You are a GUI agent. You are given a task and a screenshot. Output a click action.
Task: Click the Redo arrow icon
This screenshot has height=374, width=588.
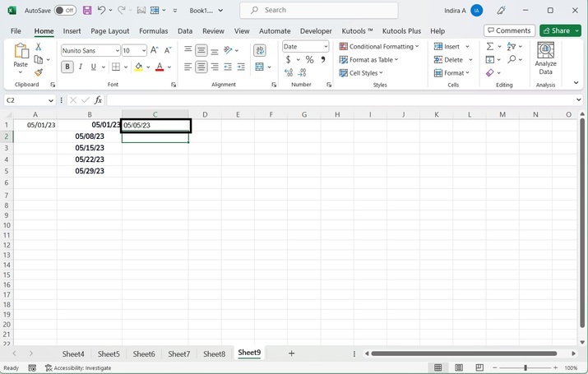coord(122,10)
